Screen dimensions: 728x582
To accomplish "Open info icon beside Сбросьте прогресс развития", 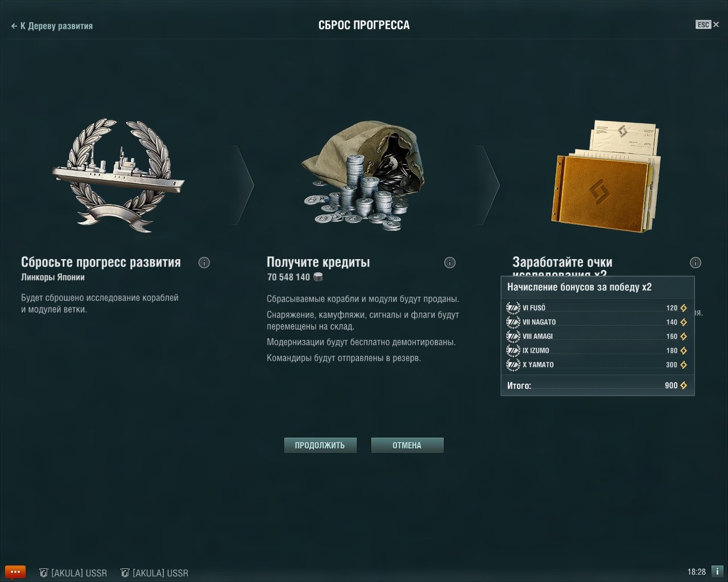I will pos(204,263).
